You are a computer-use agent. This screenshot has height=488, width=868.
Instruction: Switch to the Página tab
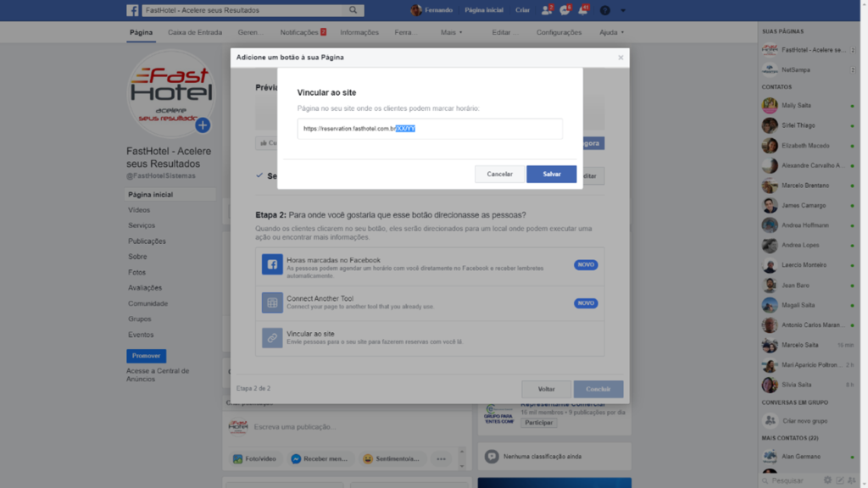coord(142,32)
